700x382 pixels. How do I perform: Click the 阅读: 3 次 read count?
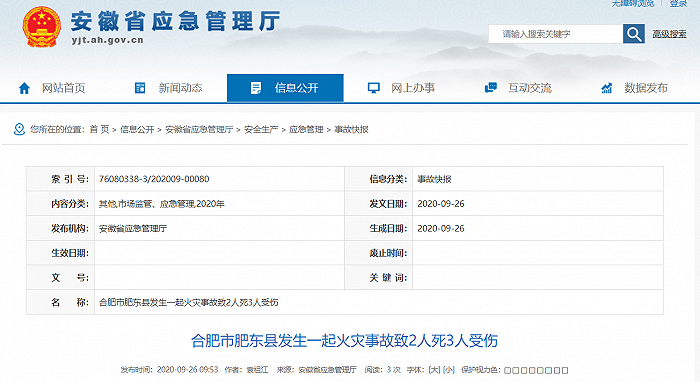pyautogui.click(x=382, y=370)
